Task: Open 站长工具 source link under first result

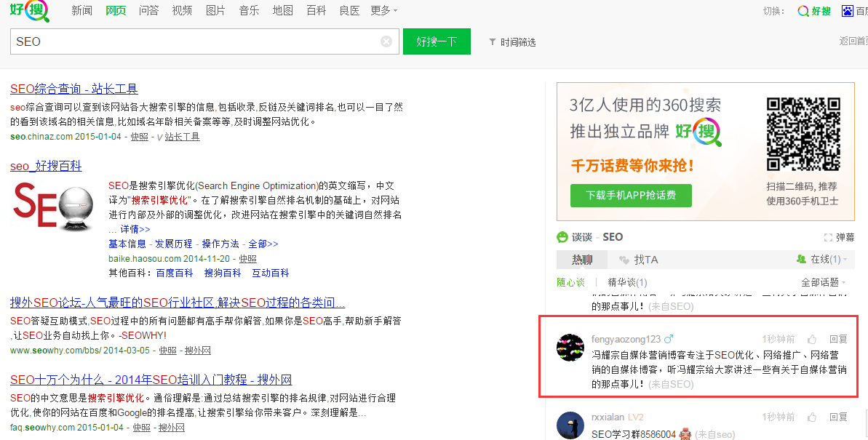Action: pyautogui.click(x=182, y=137)
